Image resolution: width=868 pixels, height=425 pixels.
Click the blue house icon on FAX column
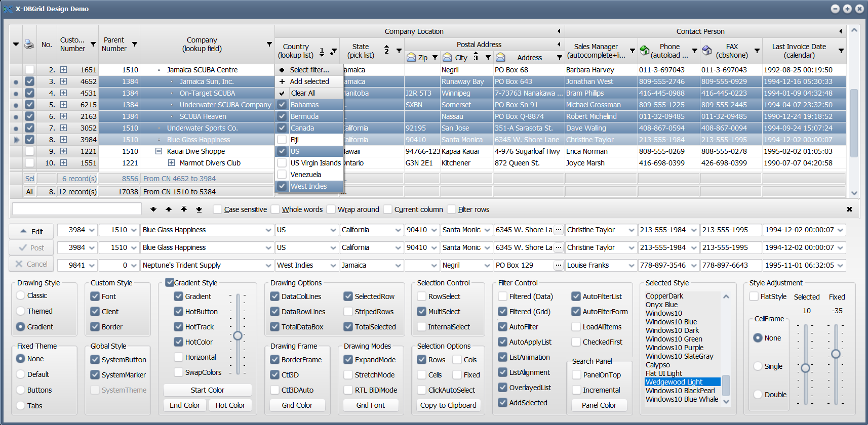(707, 51)
